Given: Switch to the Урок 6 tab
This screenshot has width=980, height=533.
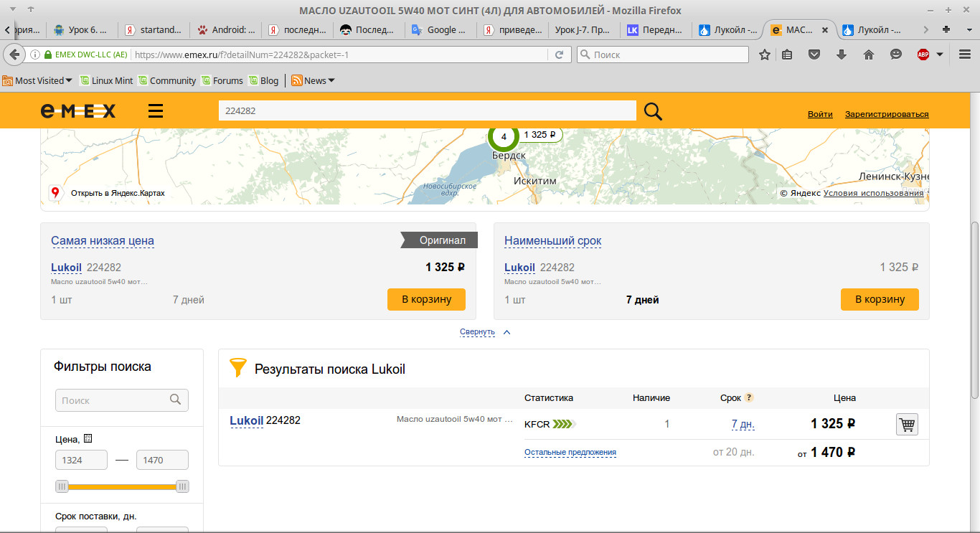Looking at the screenshot, I should 83,30.
